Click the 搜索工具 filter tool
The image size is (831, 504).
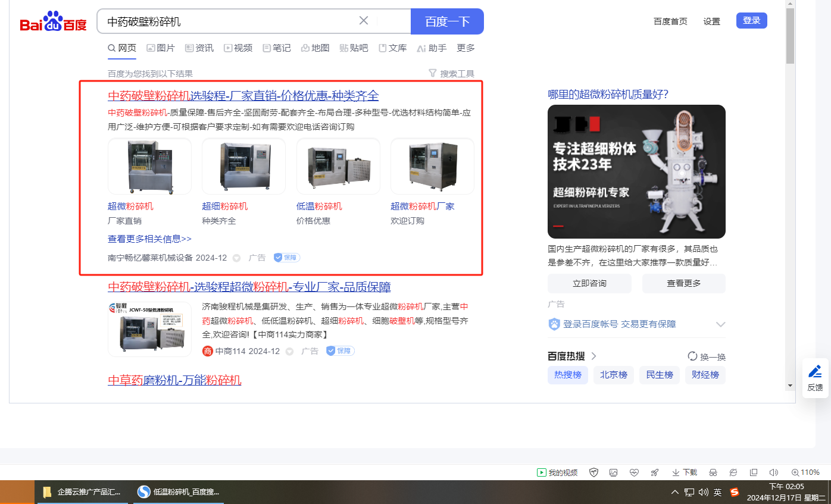point(451,74)
